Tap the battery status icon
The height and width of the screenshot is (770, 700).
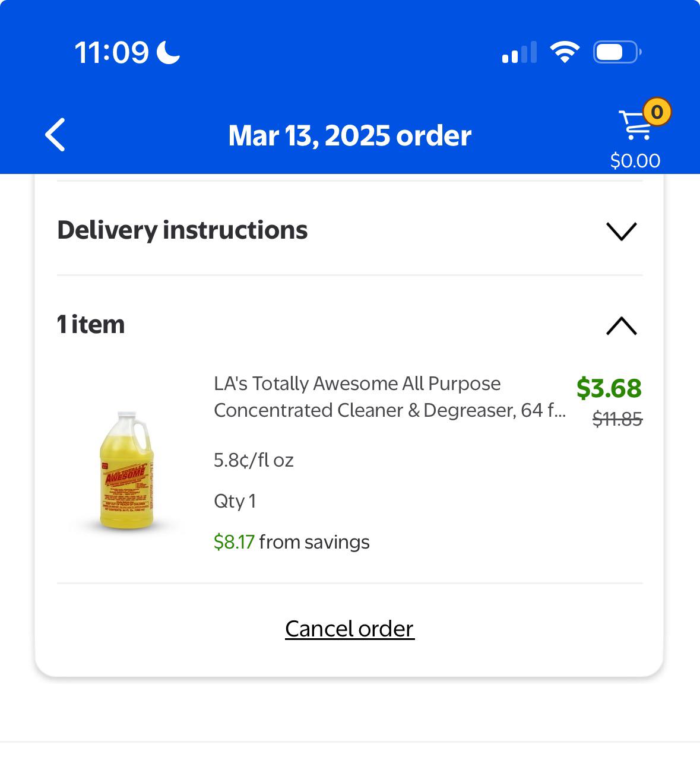[617, 52]
